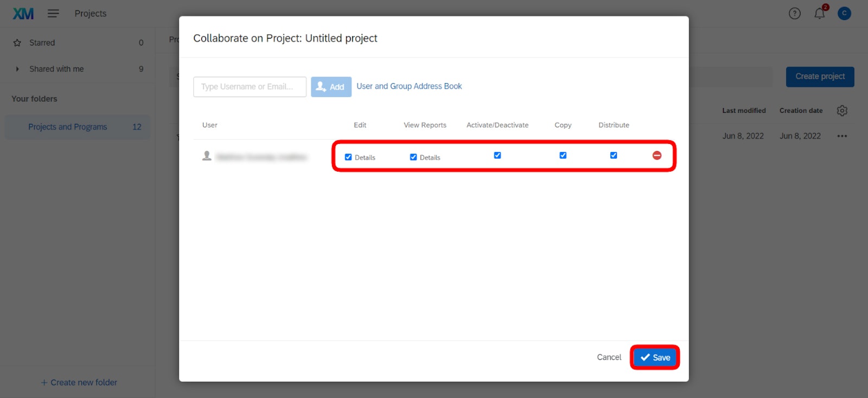868x398 pixels.
Task: Click the Save button
Action: [655, 357]
